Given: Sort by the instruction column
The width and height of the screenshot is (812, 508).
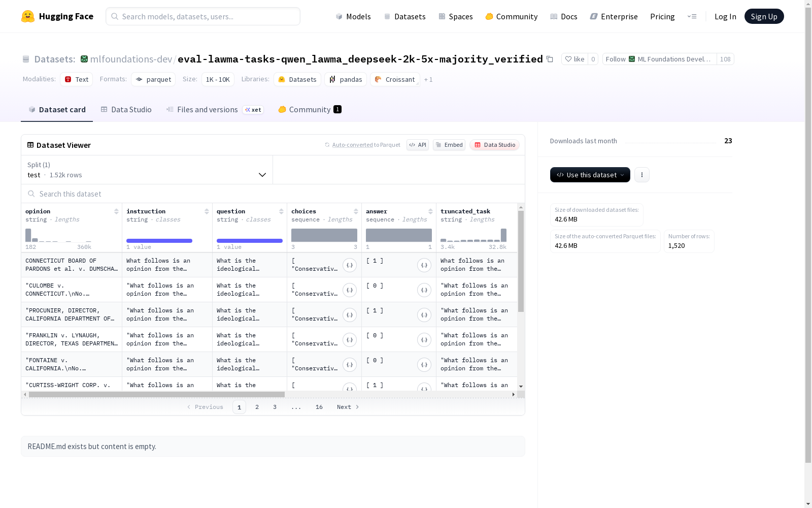Looking at the screenshot, I should tap(207, 211).
